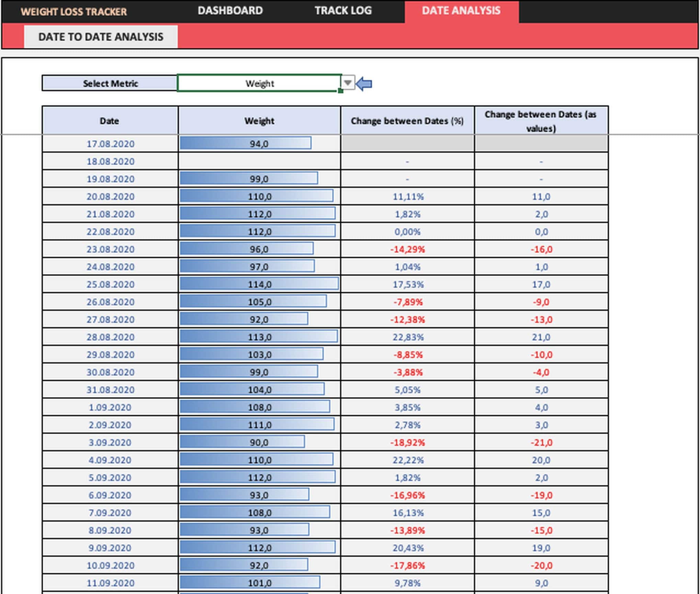Click the Weight column header
Viewport: 700px width, 594px height.
pyautogui.click(x=259, y=121)
